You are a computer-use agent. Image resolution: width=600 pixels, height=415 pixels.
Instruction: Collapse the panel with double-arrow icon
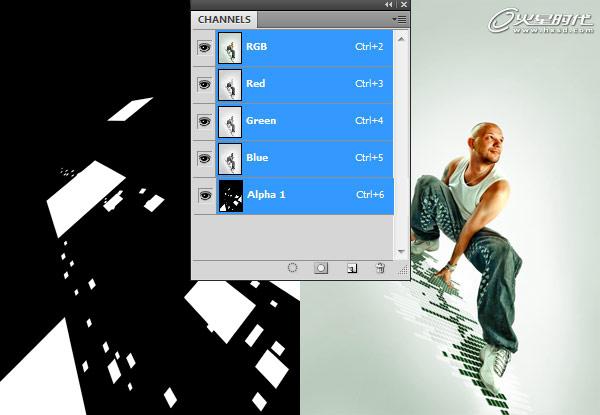point(389,5)
